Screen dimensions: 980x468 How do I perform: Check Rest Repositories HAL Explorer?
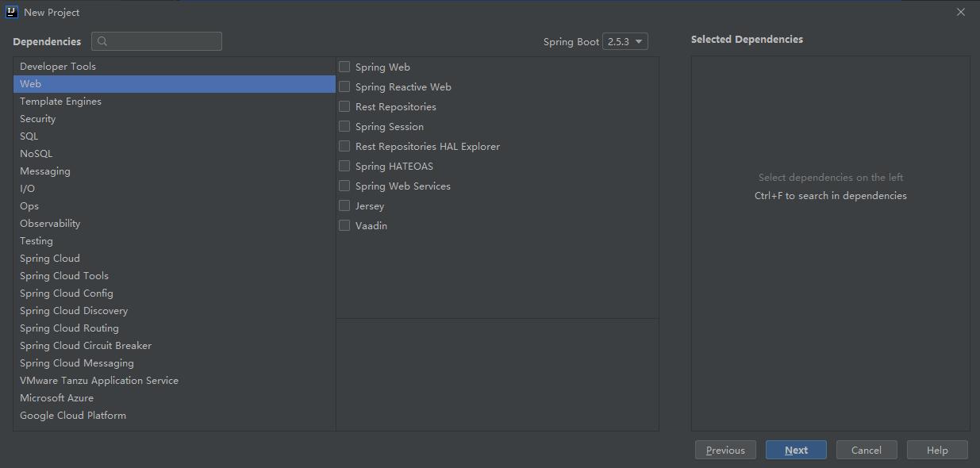tap(344, 146)
